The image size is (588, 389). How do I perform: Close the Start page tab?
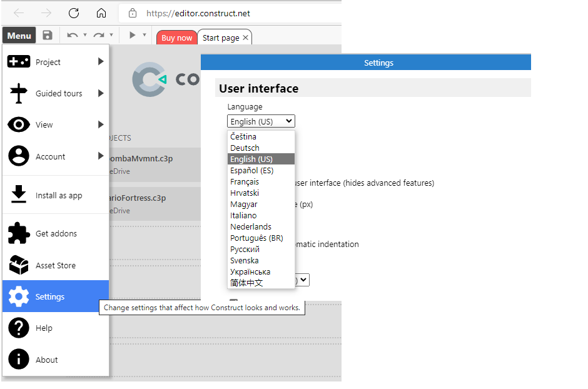245,38
